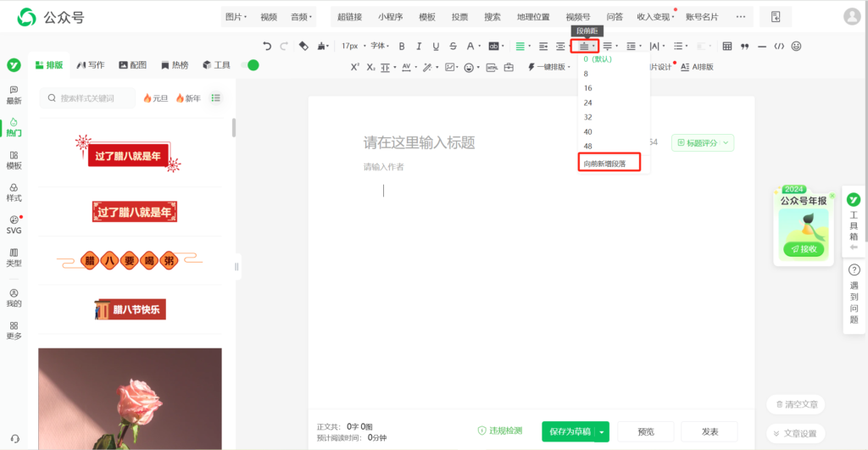Apply subscript formatting
This screenshot has width=868, height=450.
pyautogui.click(x=371, y=67)
